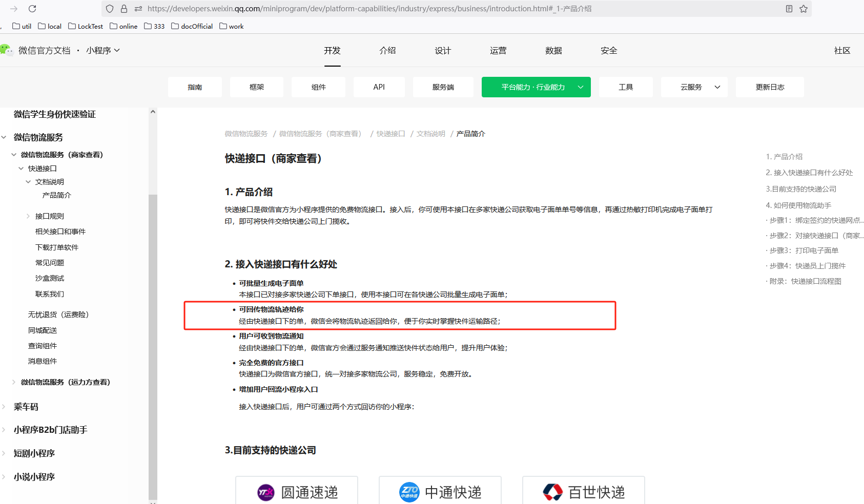The width and height of the screenshot is (864, 504).
Task: Open the 社区 link in header
Action: point(842,50)
